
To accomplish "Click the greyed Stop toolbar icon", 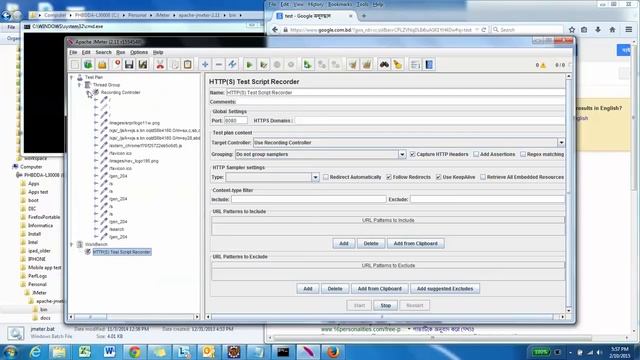I will 277,64.
